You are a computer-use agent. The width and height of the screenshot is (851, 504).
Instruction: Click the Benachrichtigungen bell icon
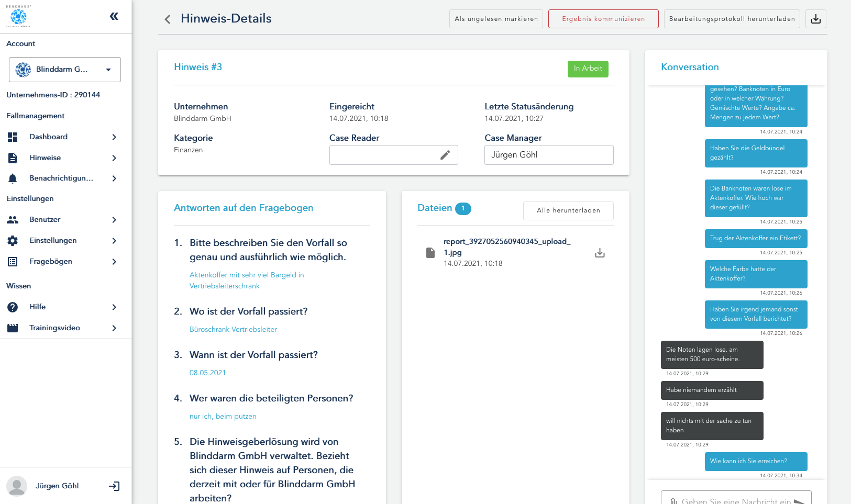(x=13, y=178)
